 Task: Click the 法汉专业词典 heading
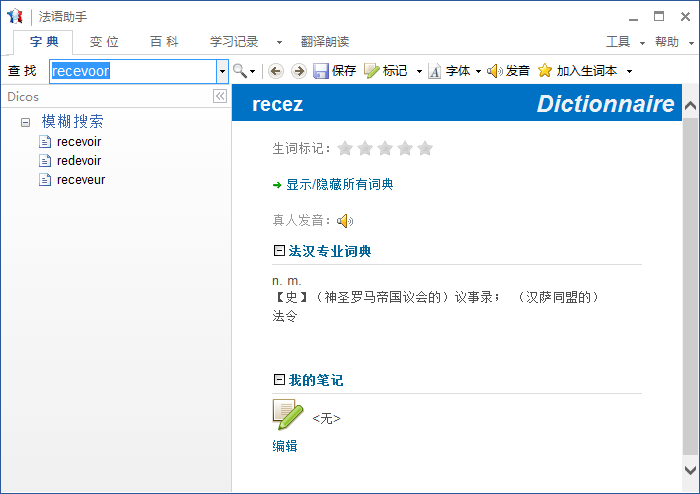(329, 251)
